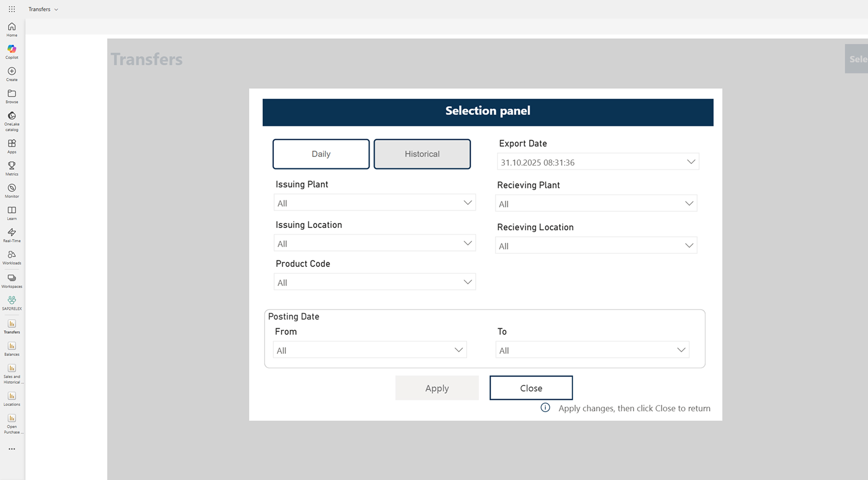
Task: Show more sidebar items via ellipsis
Action: 12,449
